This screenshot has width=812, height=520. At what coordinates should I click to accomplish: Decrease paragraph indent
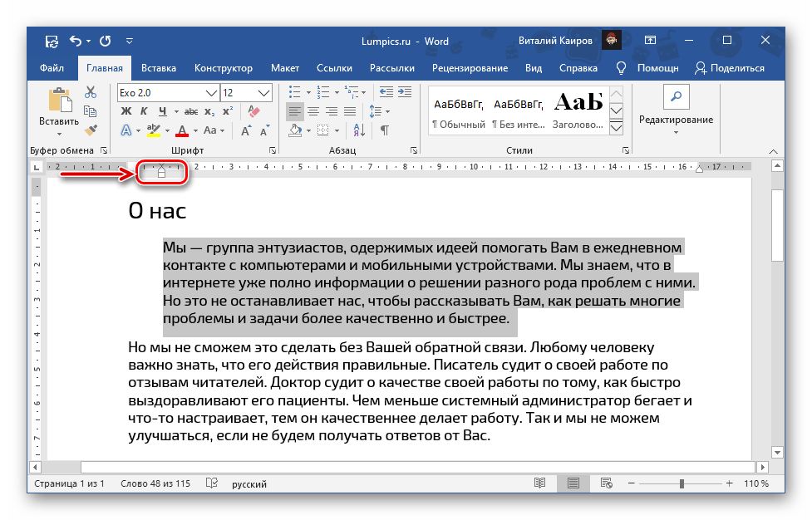pos(386,92)
